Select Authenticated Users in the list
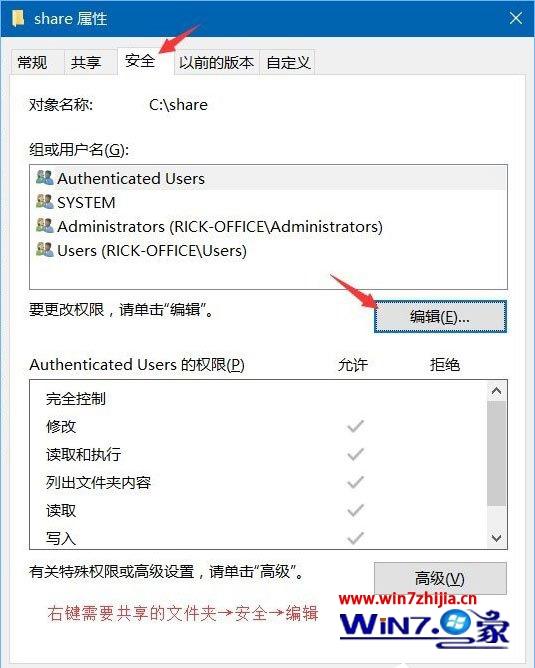The width and height of the screenshot is (535, 668). pos(268,178)
